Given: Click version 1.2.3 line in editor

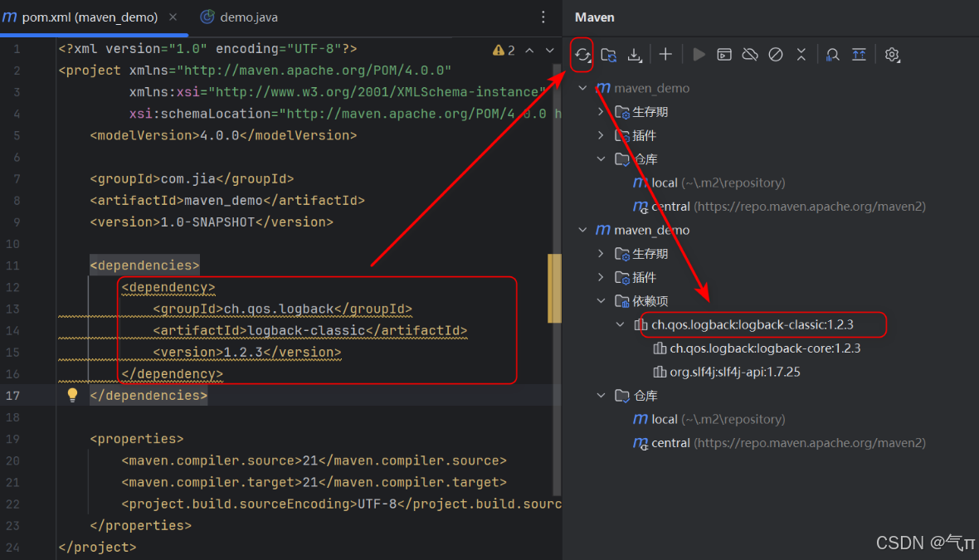Looking at the screenshot, I should coord(247,352).
